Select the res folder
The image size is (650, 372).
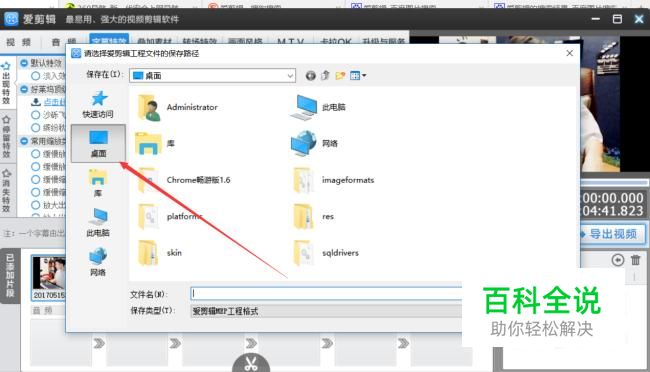pos(313,216)
